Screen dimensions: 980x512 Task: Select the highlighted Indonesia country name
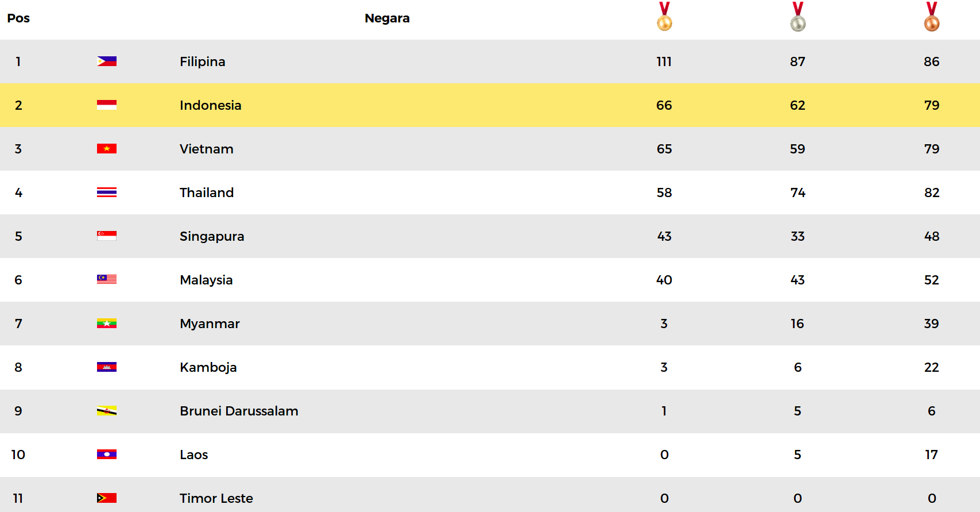tap(210, 105)
